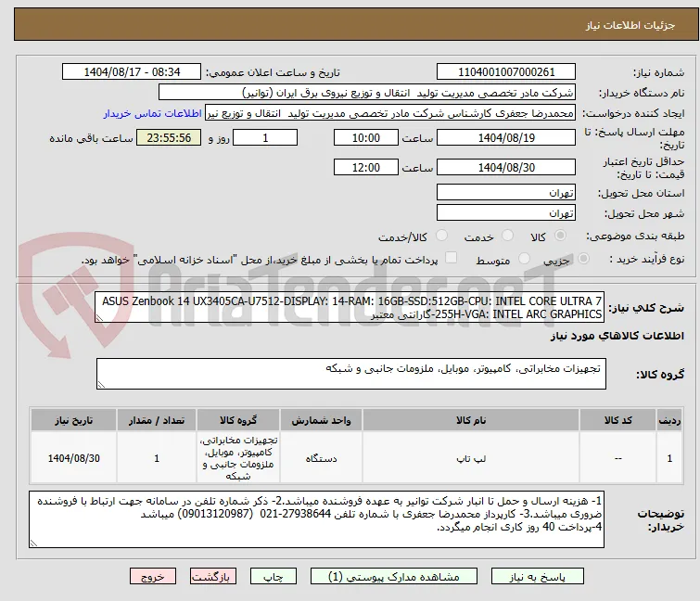Click the announcement date field 1404/08/17 - 08:34
The image size is (700, 601).
coord(132,72)
